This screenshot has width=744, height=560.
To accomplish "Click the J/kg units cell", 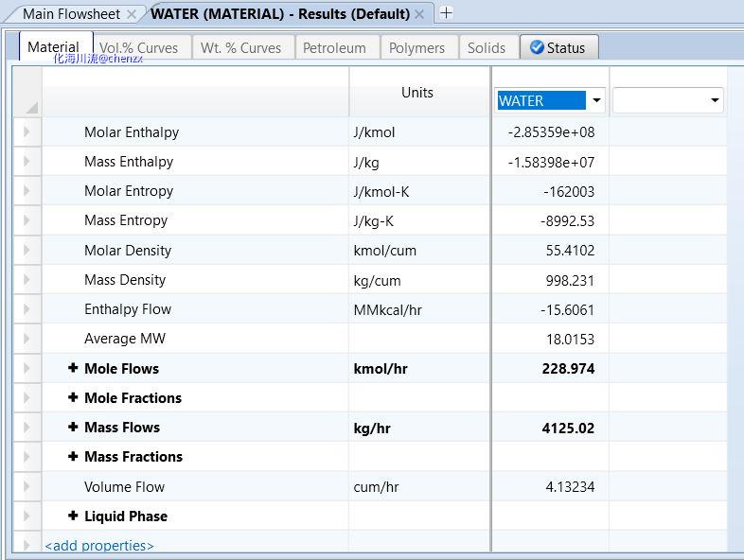I will point(419,161).
